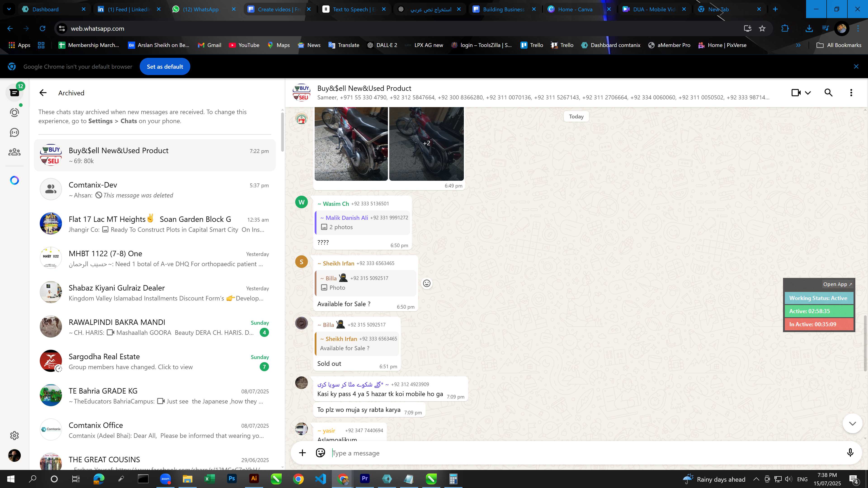Open the Channels icon in sidebar
The width and height of the screenshot is (868, 488).
pos(14,132)
